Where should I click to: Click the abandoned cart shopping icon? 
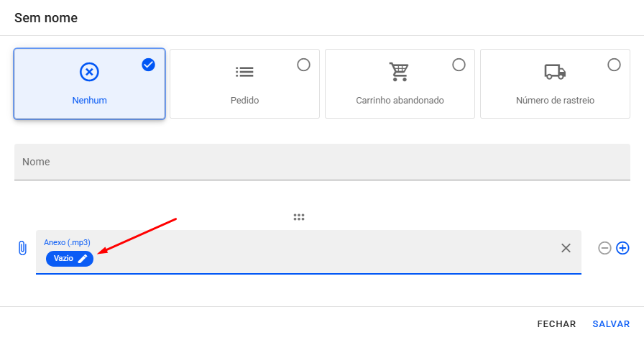tap(399, 72)
